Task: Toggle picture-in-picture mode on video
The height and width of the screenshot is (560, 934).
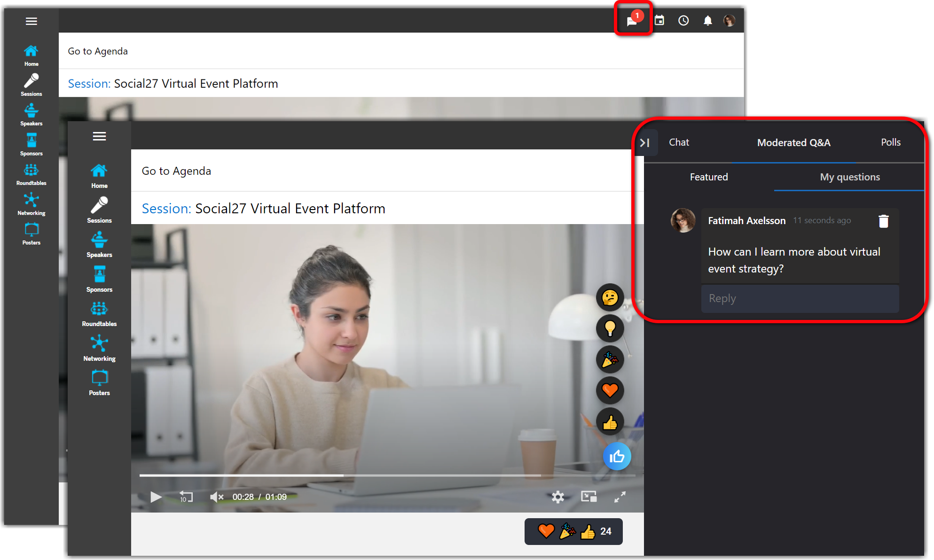Action: point(589,497)
